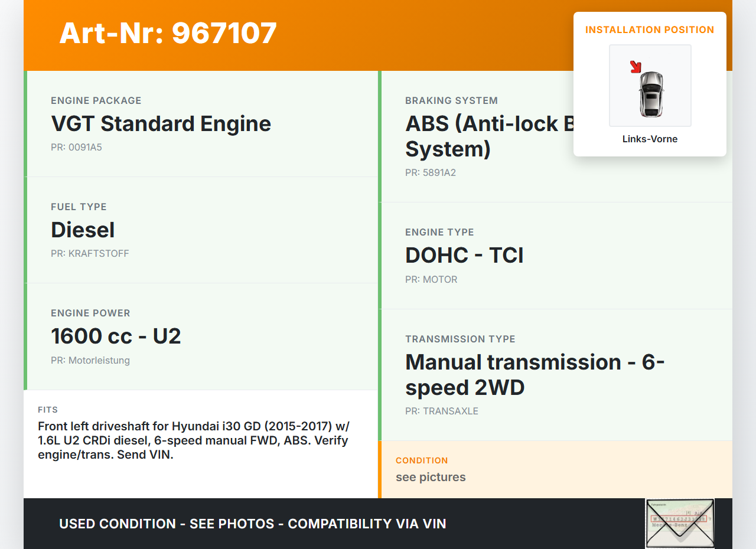Image resolution: width=756 pixels, height=549 pixels.
Task: Click the silver car top-view image
Action: click(x=651, y=93)
